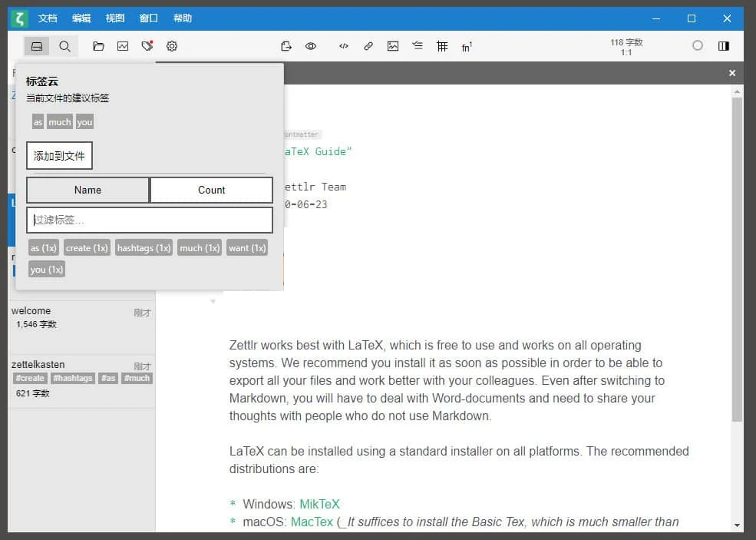Viewport: 756px width, 540px height.
Task: Insert a footnote with the fn icon
Action: (x=467, y=47)
